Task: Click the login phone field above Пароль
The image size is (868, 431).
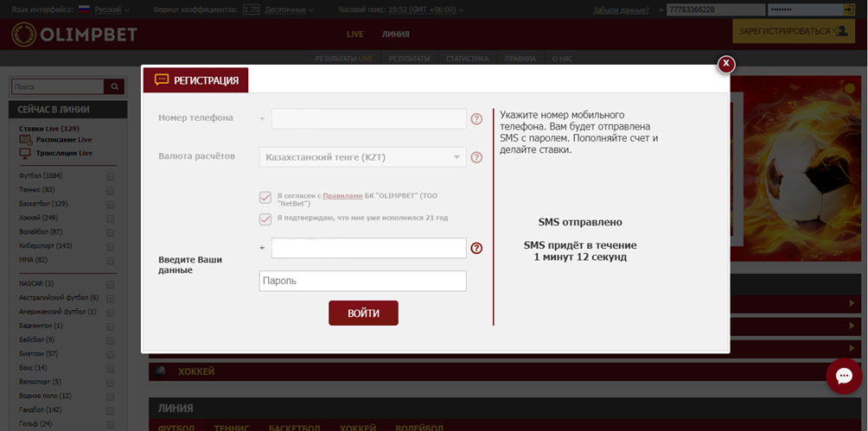Action: point(368,248)
